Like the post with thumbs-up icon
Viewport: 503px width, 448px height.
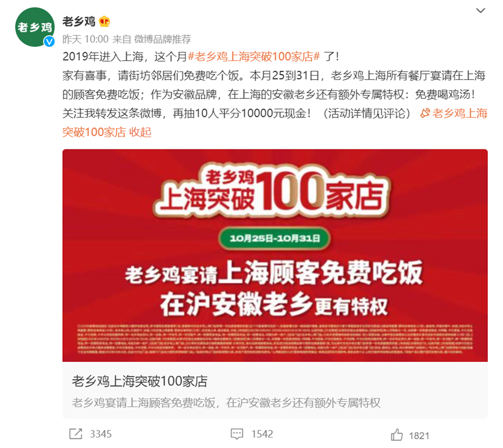tap(397, 435)
